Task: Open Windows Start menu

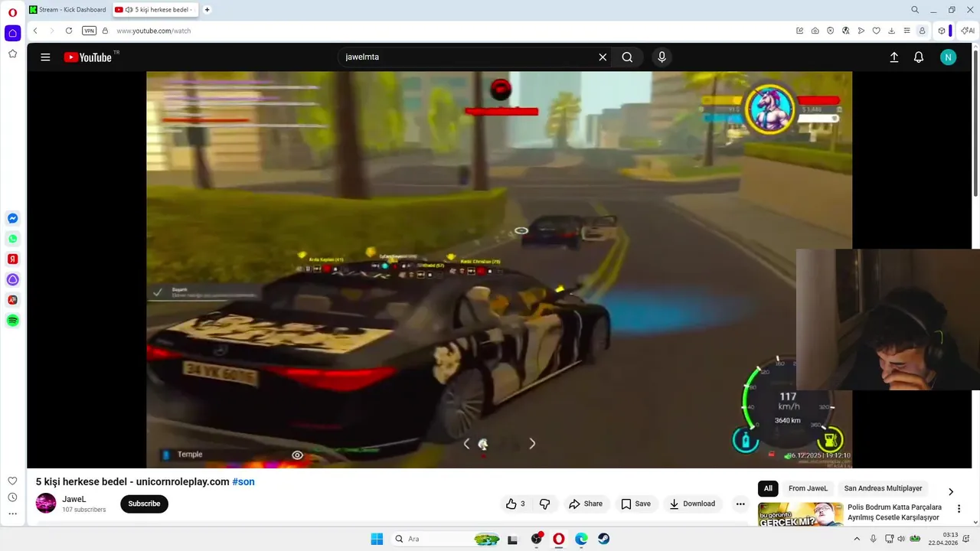Action: coord(377,539)
